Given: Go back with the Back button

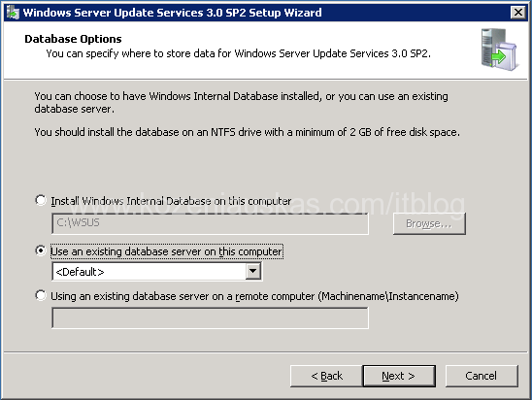Looking at the screenshot, I should point(326,376).
